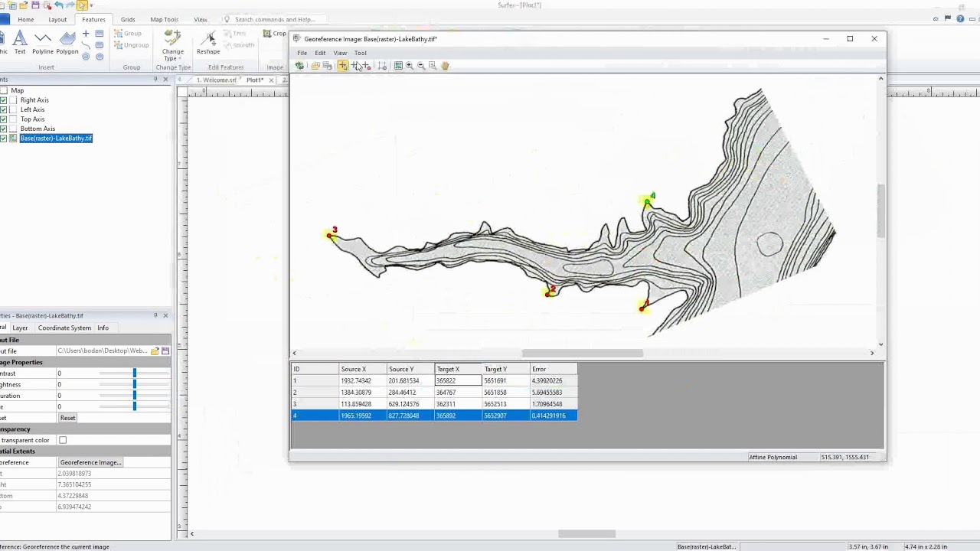Click the Redo arrow in quick access toolbar
Viewport: 980px width, 551px height.
tap(70, 5)
